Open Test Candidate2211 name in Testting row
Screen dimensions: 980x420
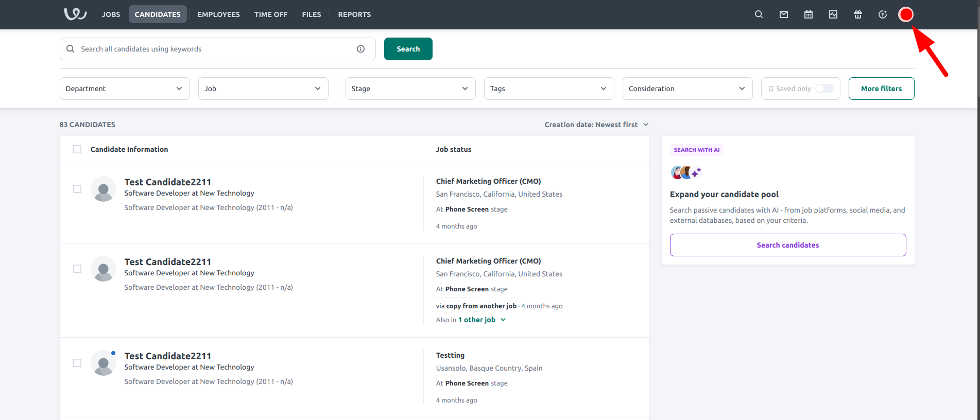168,356
